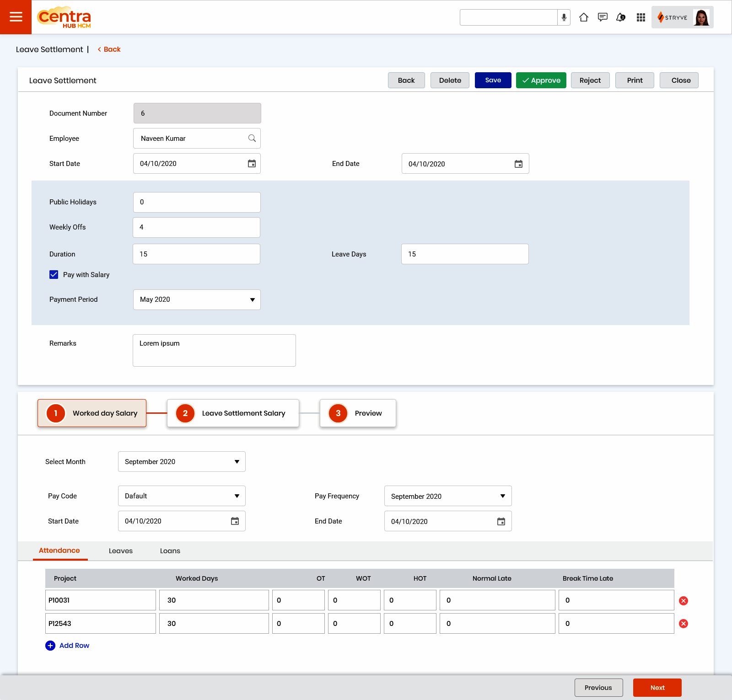Open the notifications bell icon
The width and height of the screenshot is (732, 700).
pos(621,17)
